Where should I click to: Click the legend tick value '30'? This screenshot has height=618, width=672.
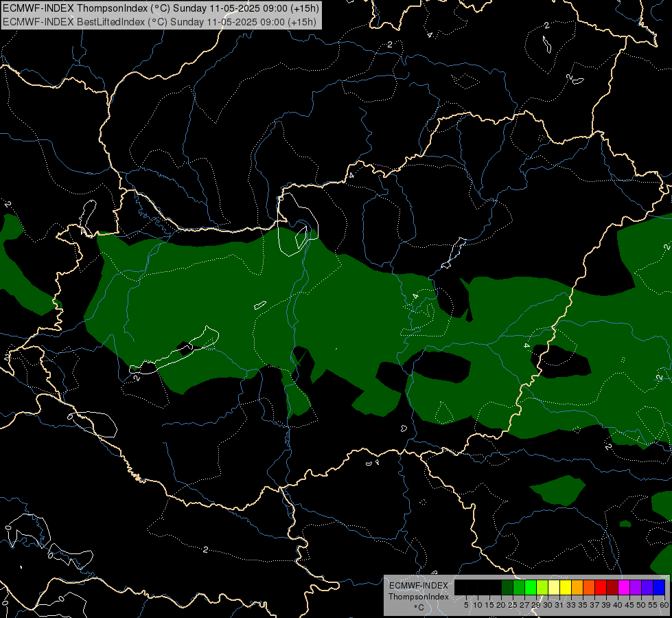point(548,605)
